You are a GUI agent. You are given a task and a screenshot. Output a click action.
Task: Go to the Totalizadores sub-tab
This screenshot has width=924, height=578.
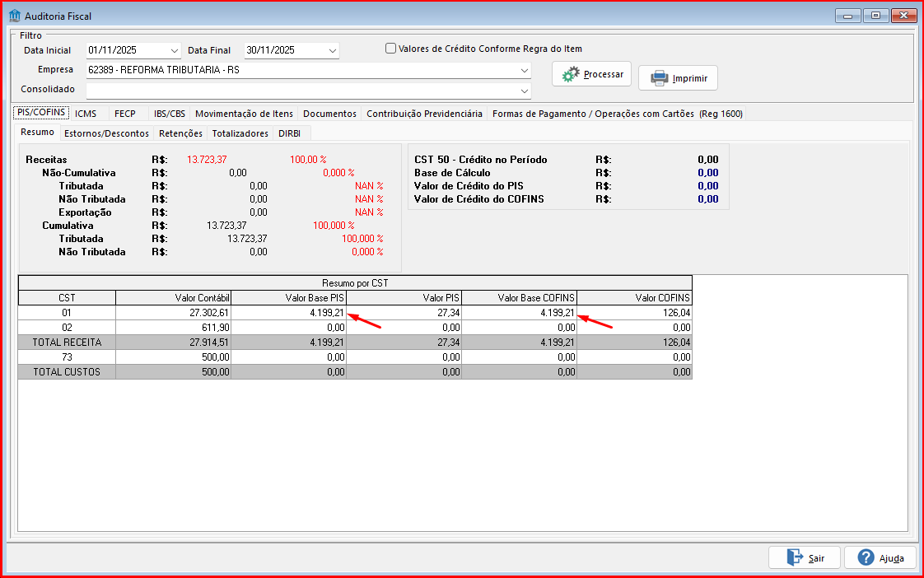click(240, 133)
